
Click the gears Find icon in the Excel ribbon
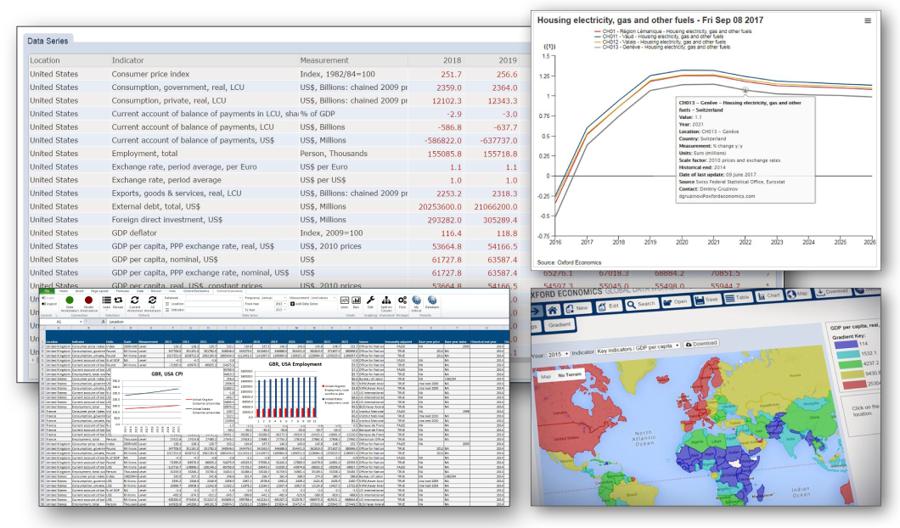click(x=402, y=300)
